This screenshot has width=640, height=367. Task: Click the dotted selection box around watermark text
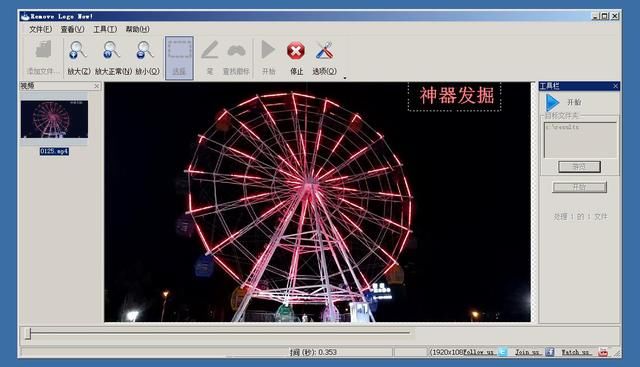tap(454, 97)
